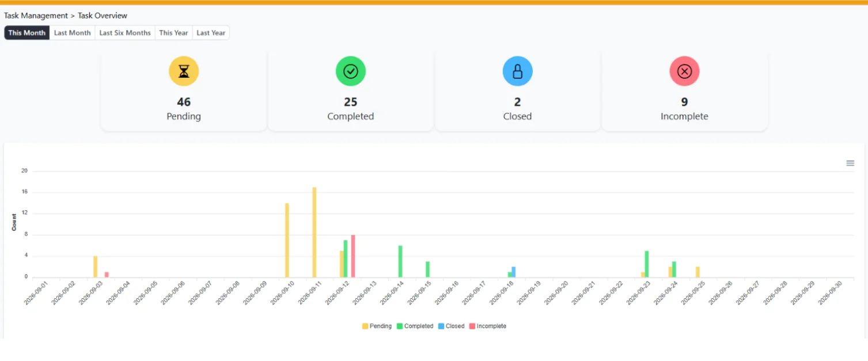The image size is (868, 361).
Task: Click the 25 Completed count
Action: tap(351, 102)
